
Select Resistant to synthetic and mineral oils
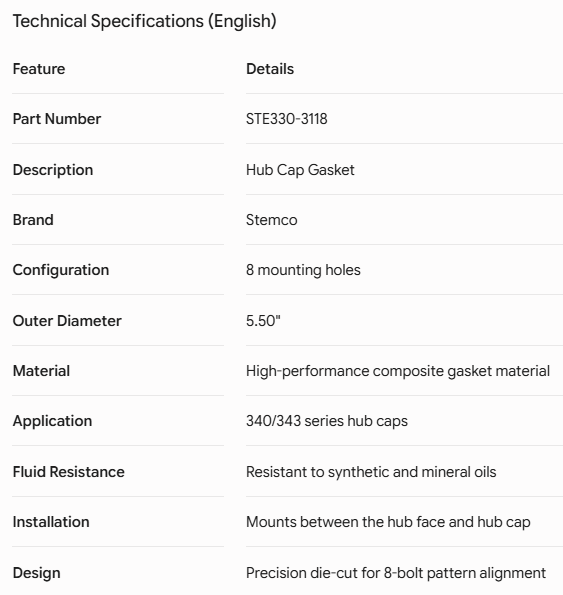[x=371, y=472]
